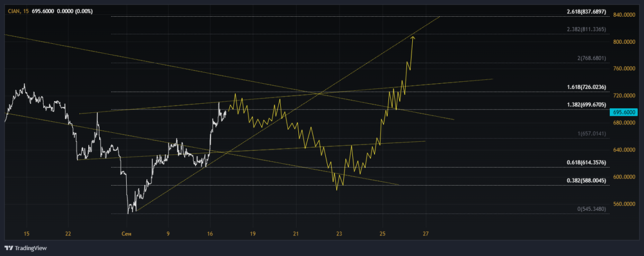Click the Сен month label on time axis
The height and width of the screenshot is (256, 644).
(x=126, y=234)
